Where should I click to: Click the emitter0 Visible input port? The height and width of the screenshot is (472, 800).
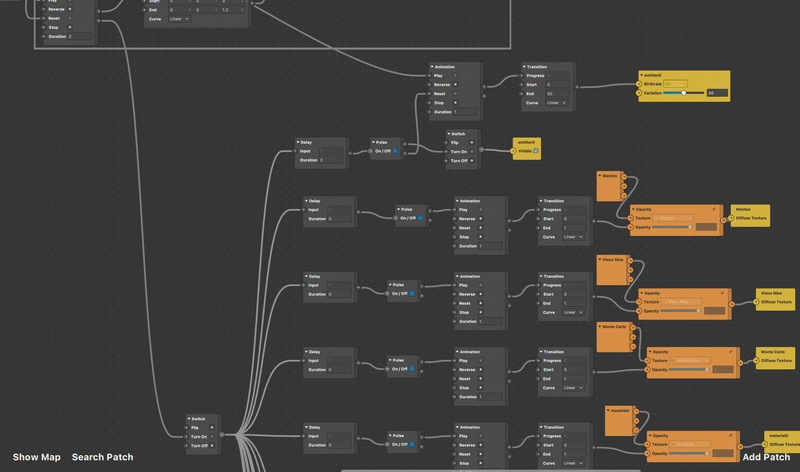513,151
